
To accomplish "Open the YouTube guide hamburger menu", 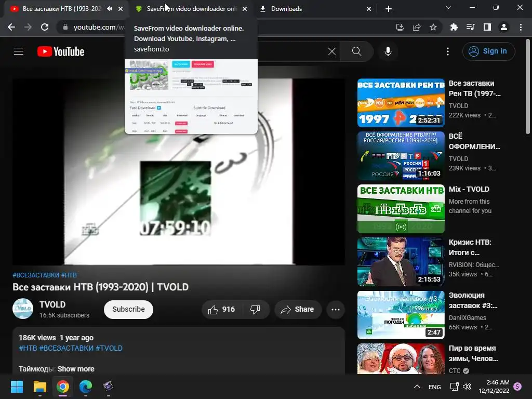I will tap(19, 51).
